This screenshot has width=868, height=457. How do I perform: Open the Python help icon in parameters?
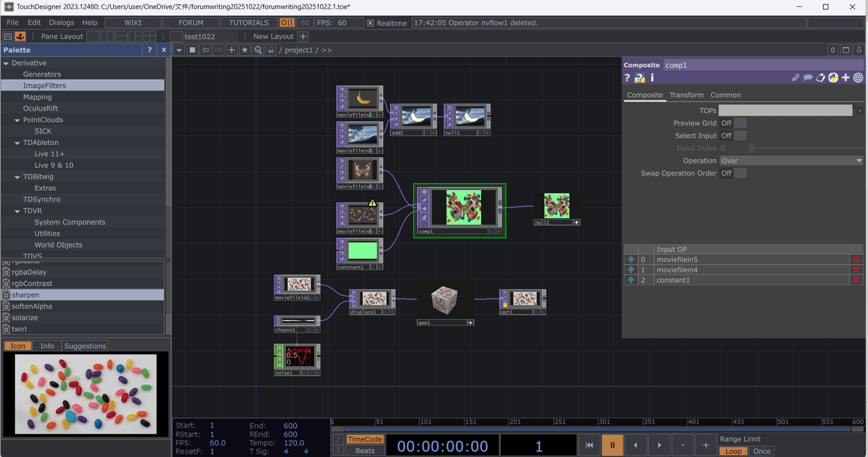pos(640,78)
